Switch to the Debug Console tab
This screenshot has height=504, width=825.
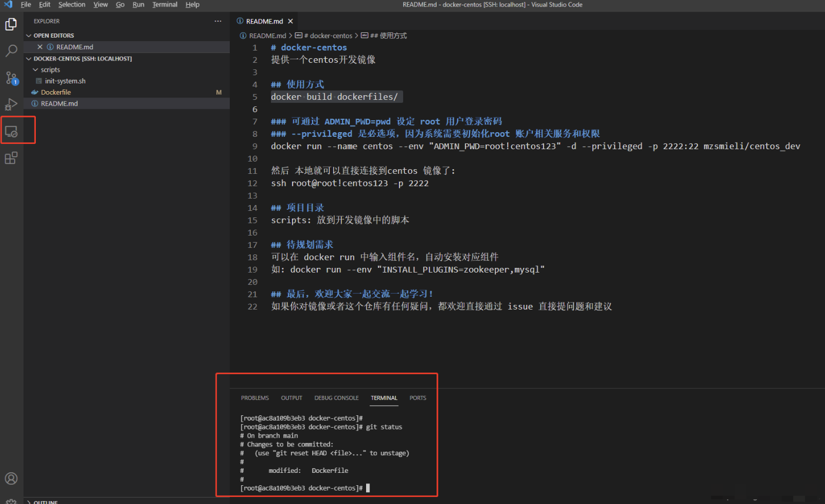336,398
